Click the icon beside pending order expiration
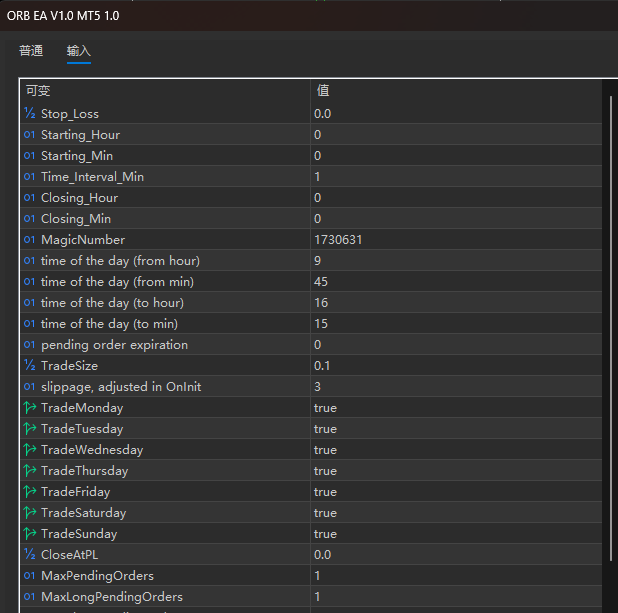This screenshot has width=618, height=613. pos(30,344)
